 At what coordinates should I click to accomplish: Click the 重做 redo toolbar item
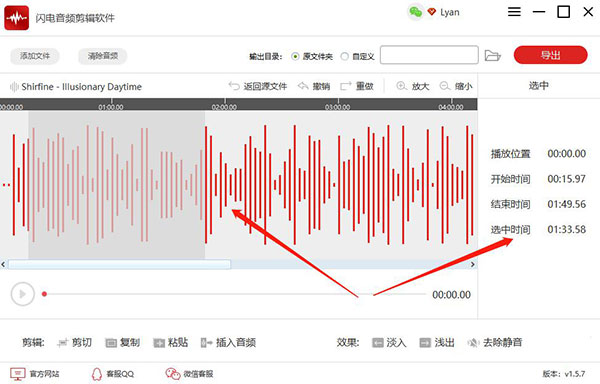coord(357,86)
